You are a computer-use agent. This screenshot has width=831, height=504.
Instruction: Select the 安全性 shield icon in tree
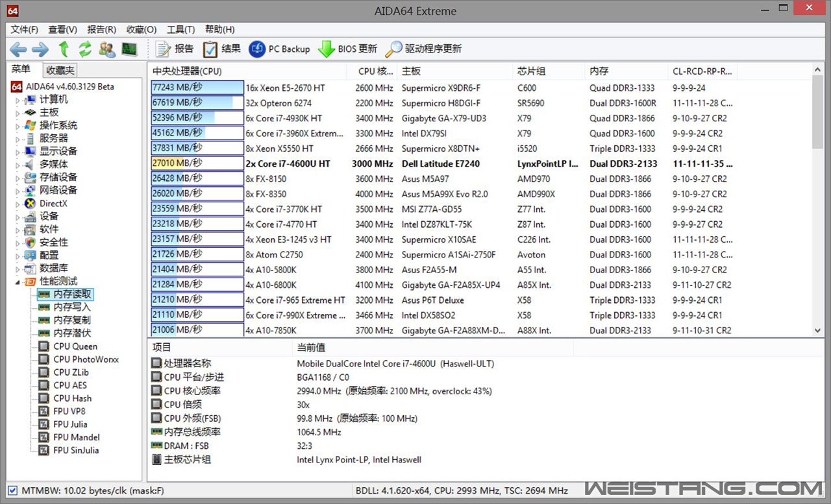(30, 242)
